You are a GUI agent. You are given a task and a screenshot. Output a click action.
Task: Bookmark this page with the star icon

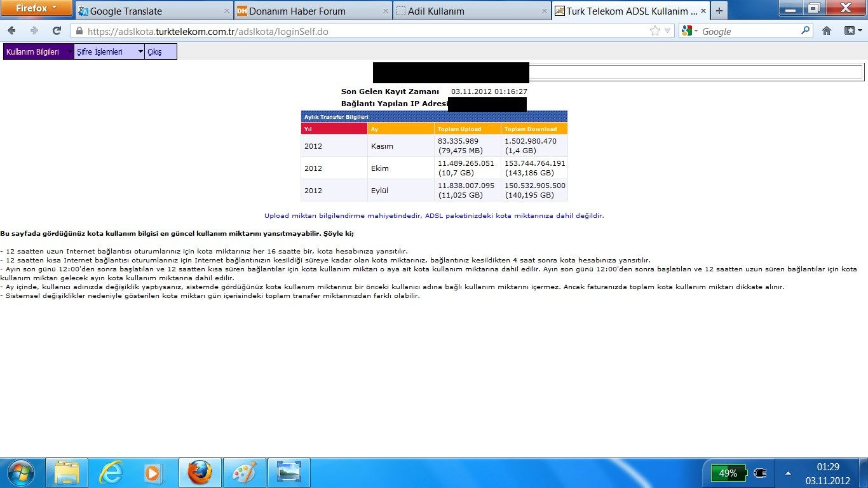pos(654,30)
